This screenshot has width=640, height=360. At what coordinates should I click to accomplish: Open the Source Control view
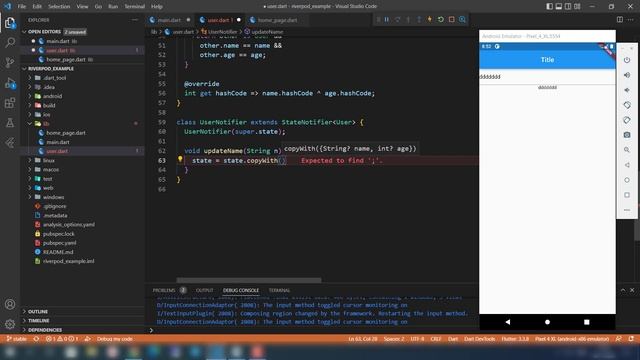(10, 62)
